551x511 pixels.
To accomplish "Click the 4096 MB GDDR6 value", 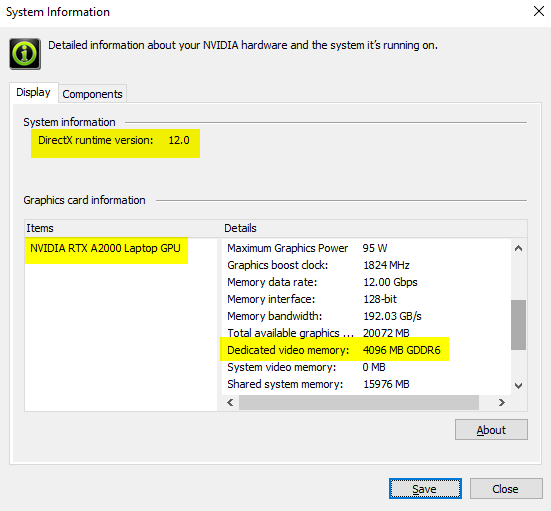I will (401, 350).
